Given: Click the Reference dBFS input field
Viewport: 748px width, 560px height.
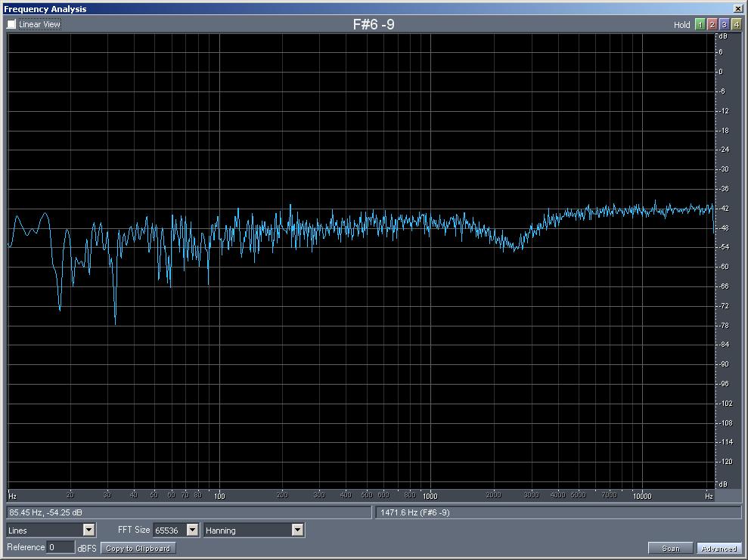Looking at the screenshot, I should point(61,547).
